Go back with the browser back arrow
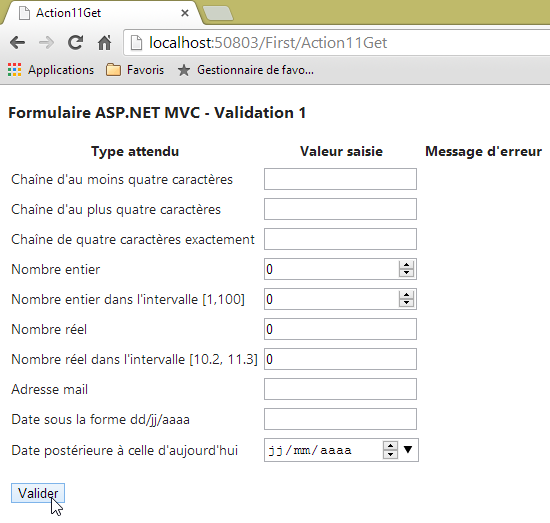The width and height of the screenshot is (550, 523). coord(18,43)
